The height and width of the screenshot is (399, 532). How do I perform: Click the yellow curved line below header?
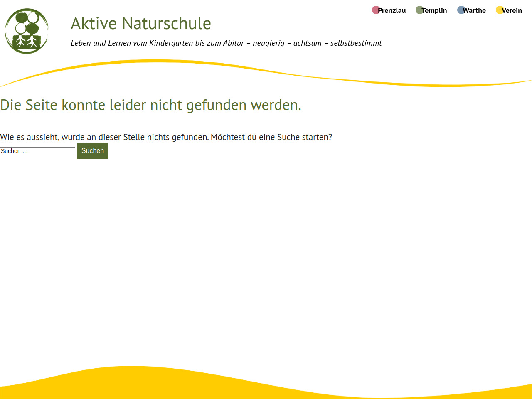point(158,61)
